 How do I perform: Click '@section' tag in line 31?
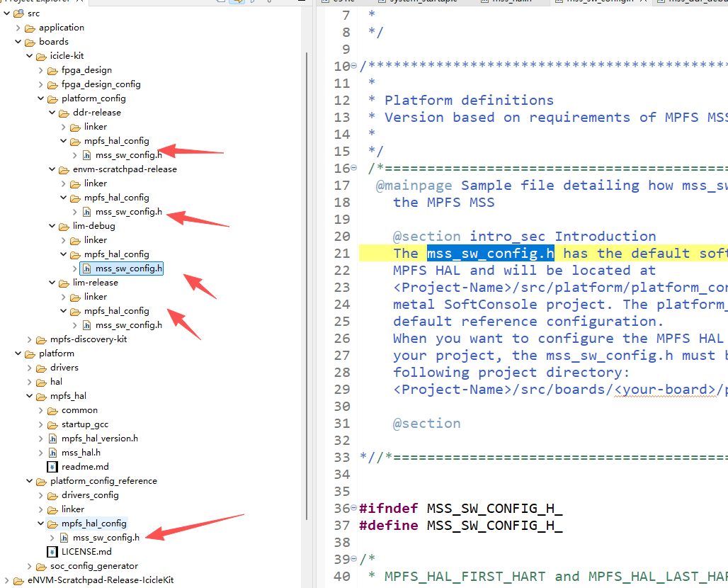coord(427,423)
